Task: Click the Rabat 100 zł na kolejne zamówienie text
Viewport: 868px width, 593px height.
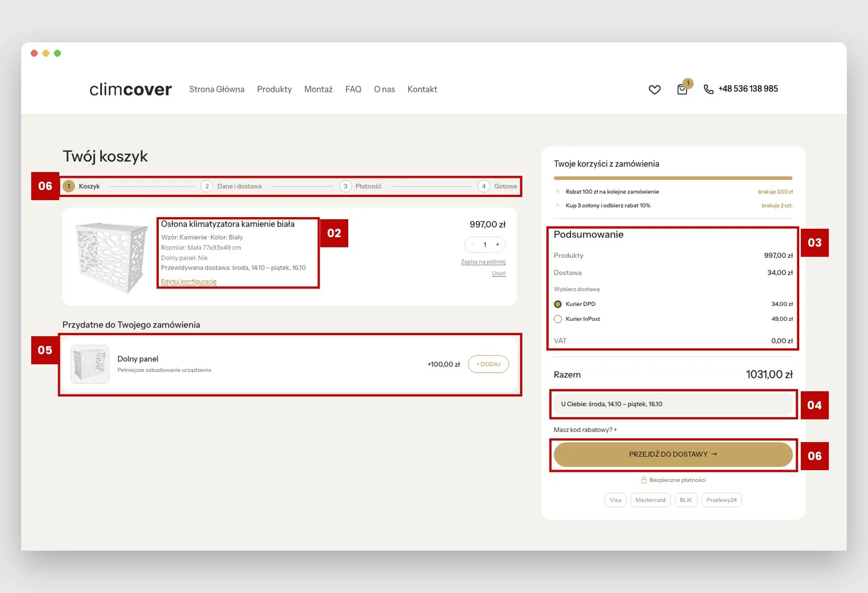Action: pyautogui.click(x=612, y=192)
